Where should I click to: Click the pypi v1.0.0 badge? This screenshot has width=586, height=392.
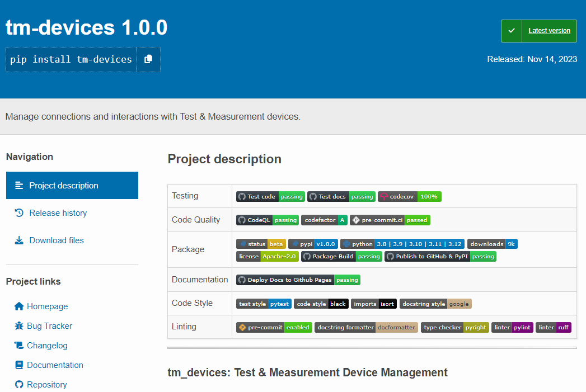pyautogui.click(x=313, y=244)
